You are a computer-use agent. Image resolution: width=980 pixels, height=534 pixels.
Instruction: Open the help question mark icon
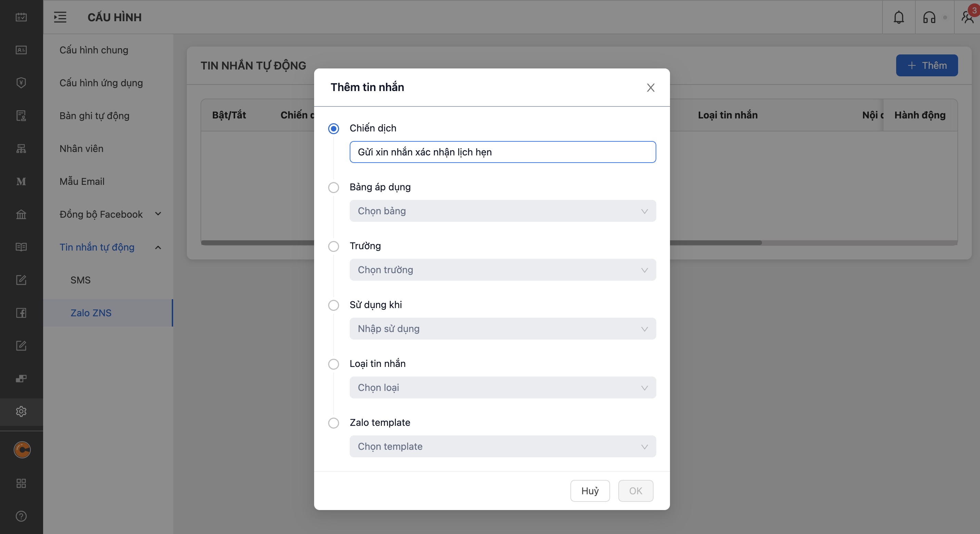[x=21, y=516]
